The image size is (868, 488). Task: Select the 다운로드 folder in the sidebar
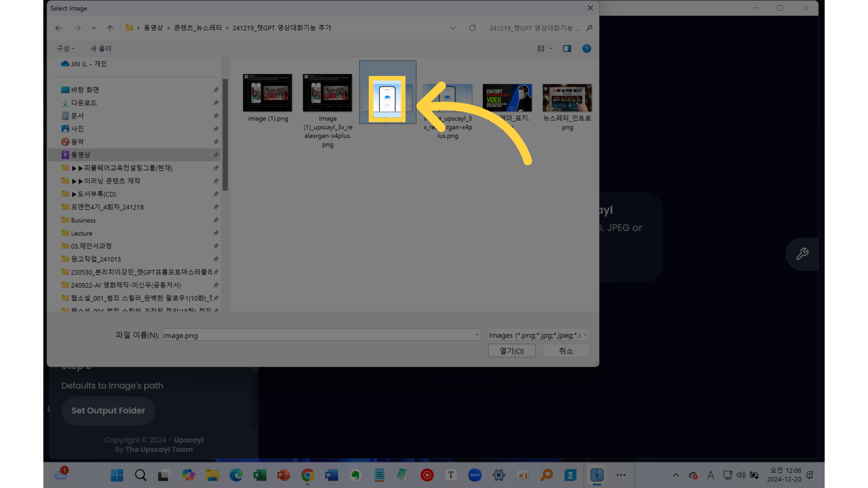tap(84, 103)
